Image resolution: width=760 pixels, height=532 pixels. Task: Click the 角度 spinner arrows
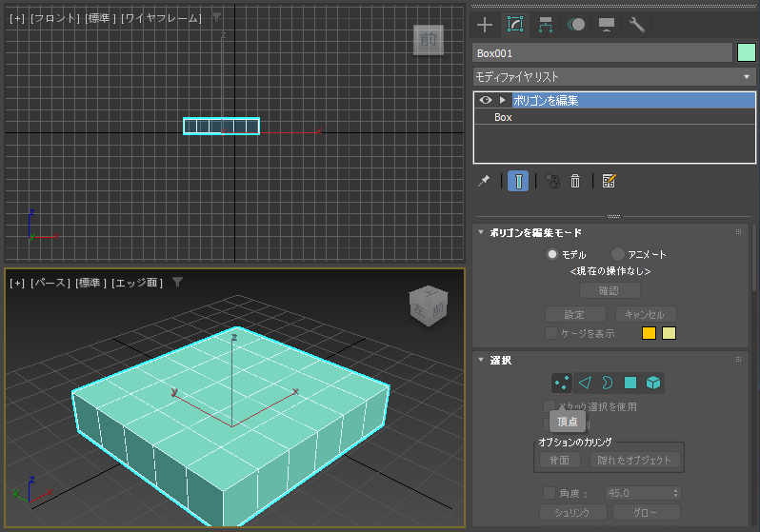675,493
